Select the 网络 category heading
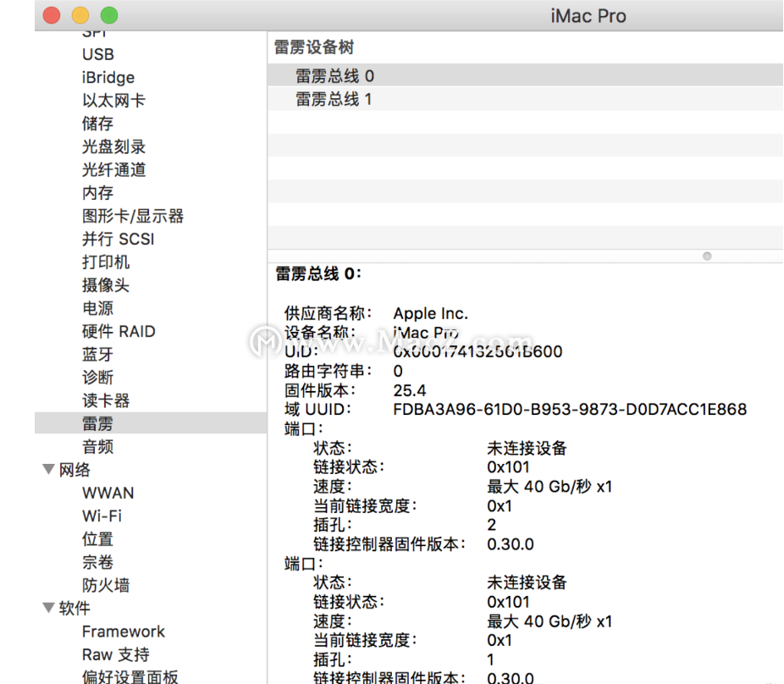Viewport: 784px width, 684px height. (75, 470)
